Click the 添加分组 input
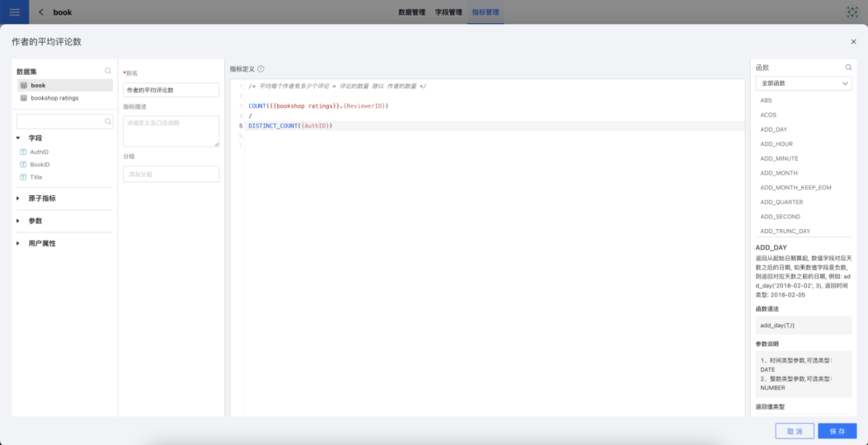 (171, 174)
